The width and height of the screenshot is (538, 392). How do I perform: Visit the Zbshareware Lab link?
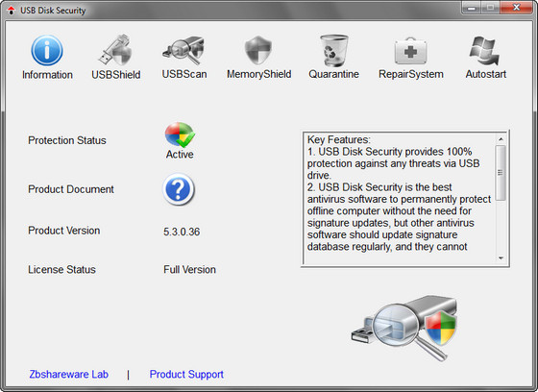pos(68,374)
